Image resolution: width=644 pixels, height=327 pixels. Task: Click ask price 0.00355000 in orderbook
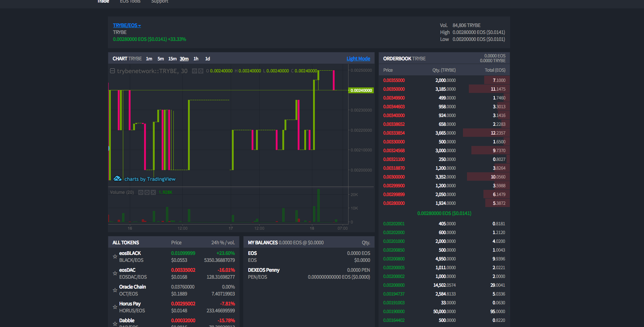394,80
